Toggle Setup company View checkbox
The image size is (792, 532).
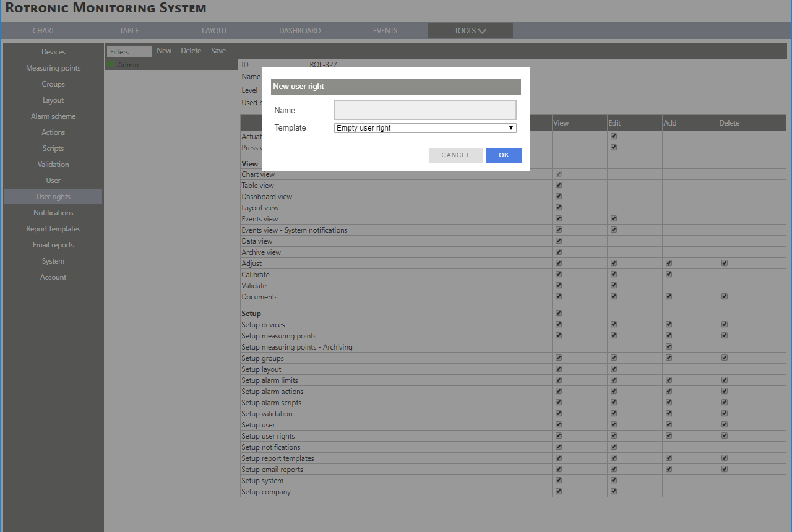tap(559, 492)
